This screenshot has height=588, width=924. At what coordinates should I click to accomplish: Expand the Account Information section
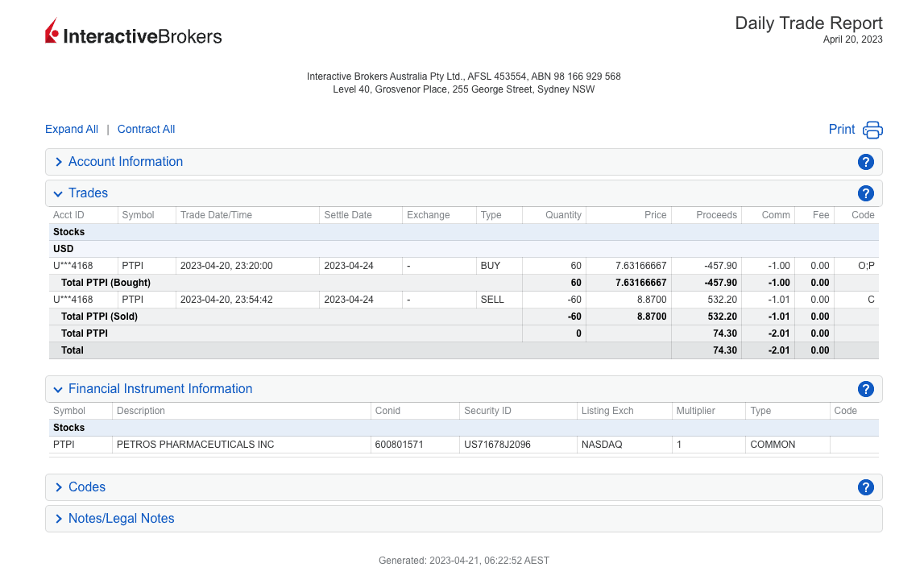point(125,162)
